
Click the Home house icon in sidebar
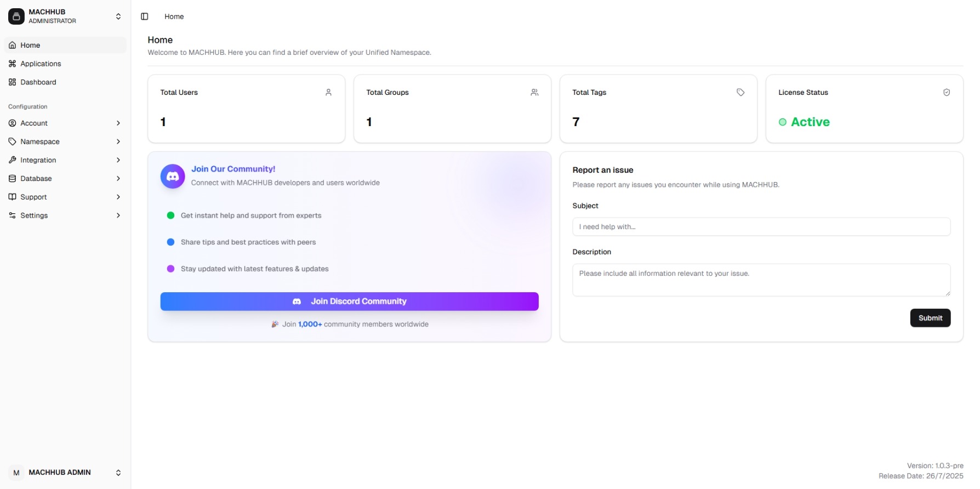coord(12,45)
